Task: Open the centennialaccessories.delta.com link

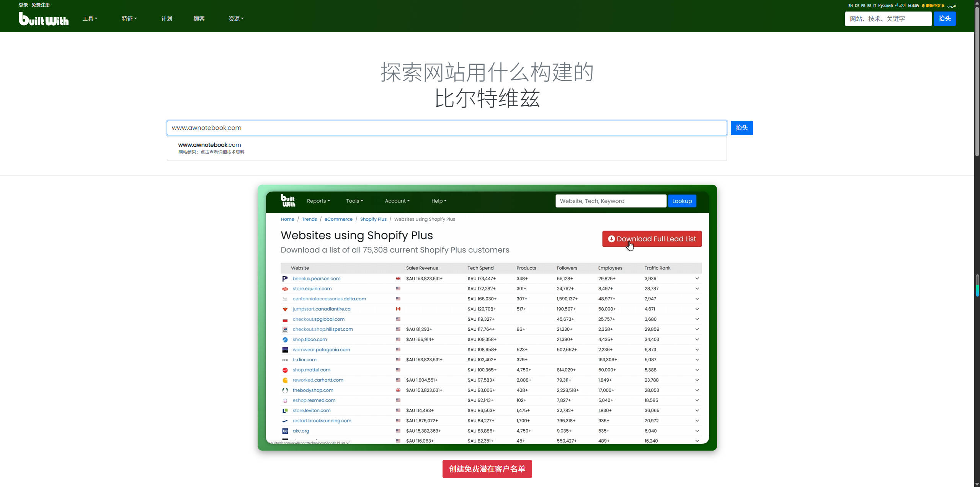Action: (x=329, y=299)
